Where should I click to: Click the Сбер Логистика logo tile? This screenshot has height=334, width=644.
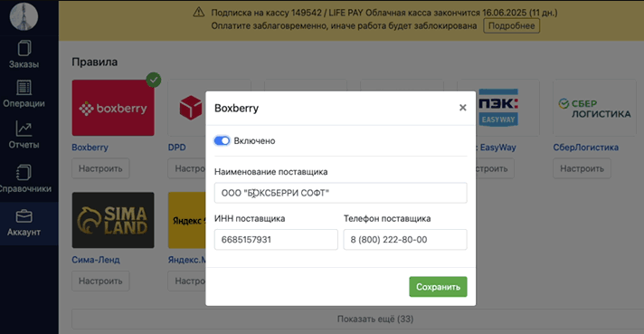click(x=594, y=108)
